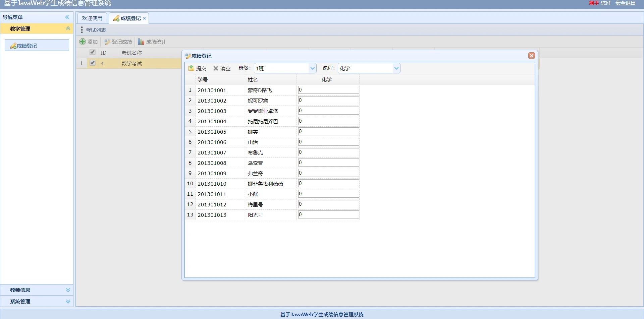Click the 登记成绩 button label
This screenshot has height=319, width=644.
(x=122, y=42)
